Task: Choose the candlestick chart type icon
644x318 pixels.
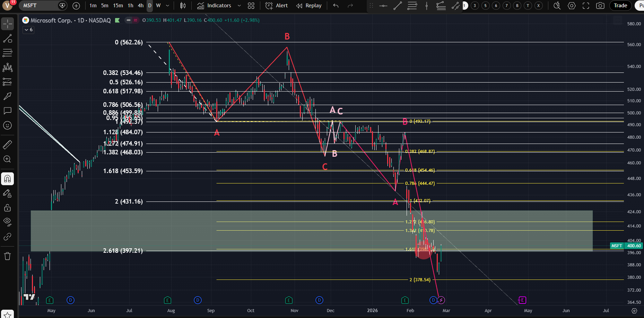Action: (x=183, y=6)
